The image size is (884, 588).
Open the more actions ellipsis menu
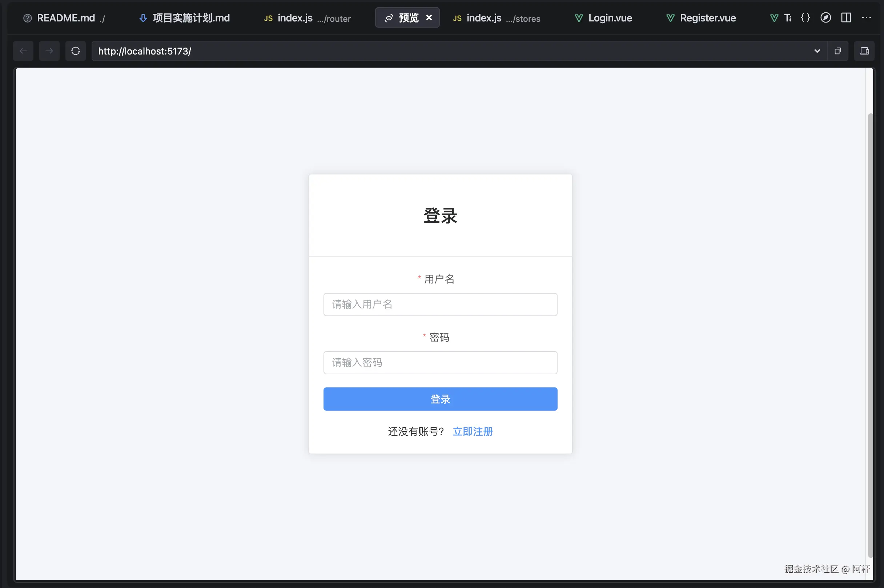867,17
